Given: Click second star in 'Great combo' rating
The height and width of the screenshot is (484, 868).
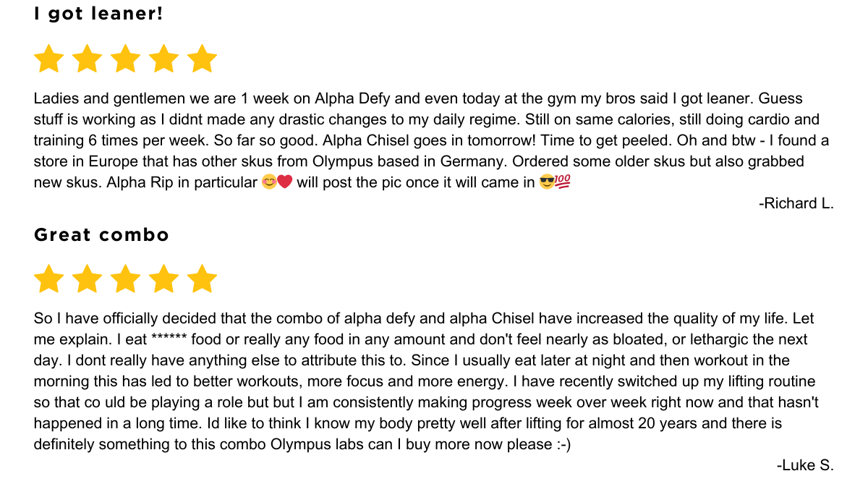Looking at the screenshot, I should pos(88,279).
